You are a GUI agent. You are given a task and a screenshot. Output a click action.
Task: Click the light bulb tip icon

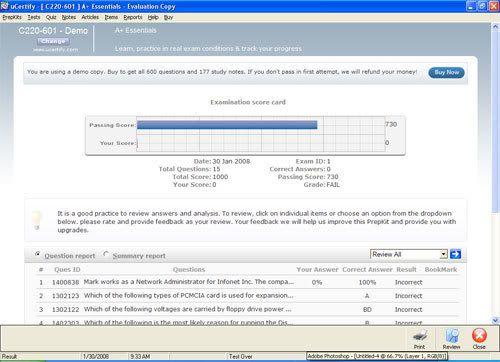tap(37, 220)
